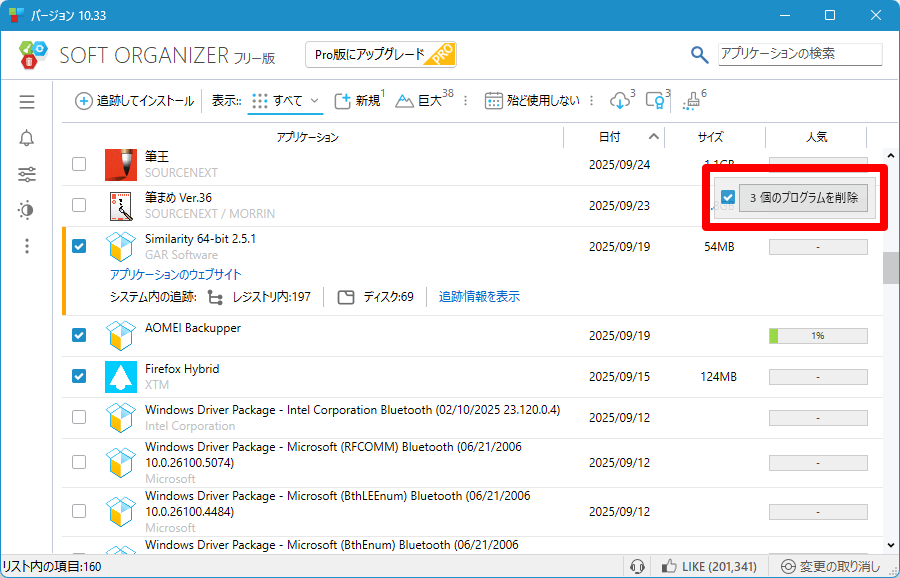Viewport: 900px width, 578px height.
Task: Select the 新規 filter tab
Action: point(357,101)
